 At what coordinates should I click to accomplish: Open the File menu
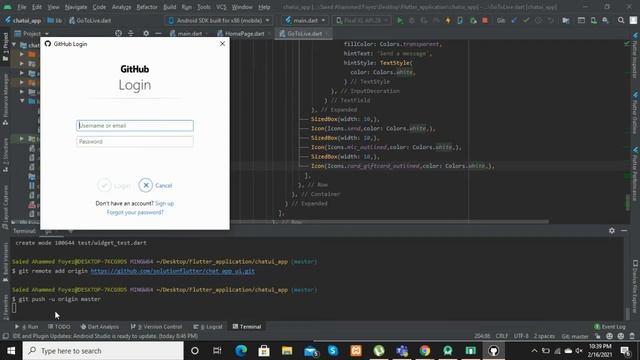point(21,7)
